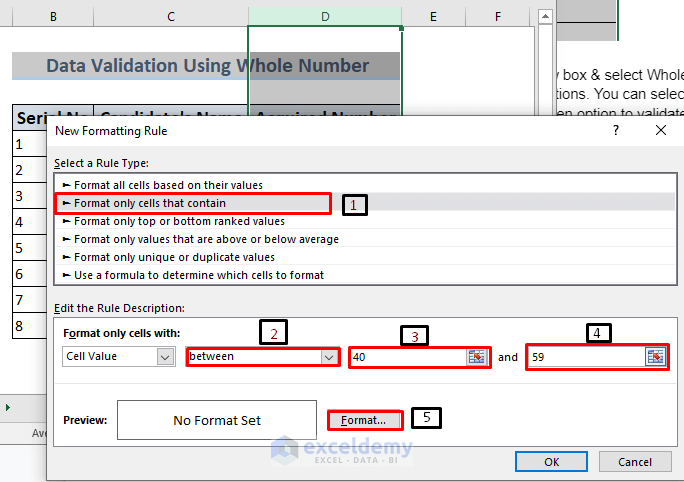Select column C header
Viewport: 684px width, 482px height.
point(171,17)
